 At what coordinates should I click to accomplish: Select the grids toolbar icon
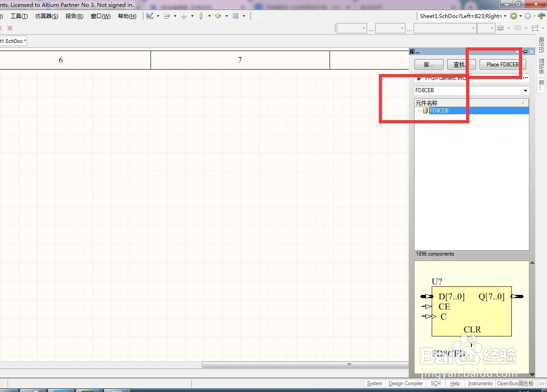pos(236,16)
